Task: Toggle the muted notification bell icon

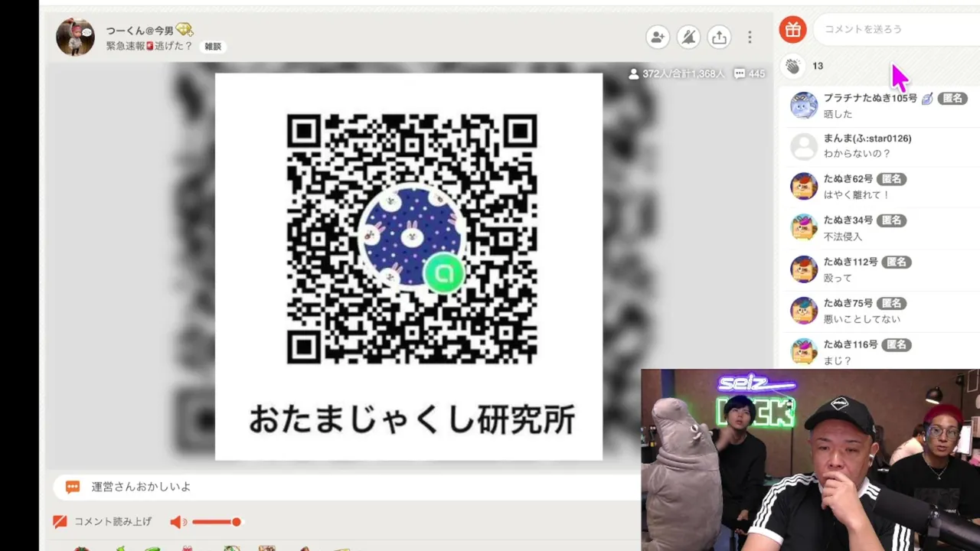Action: [688, 37]
